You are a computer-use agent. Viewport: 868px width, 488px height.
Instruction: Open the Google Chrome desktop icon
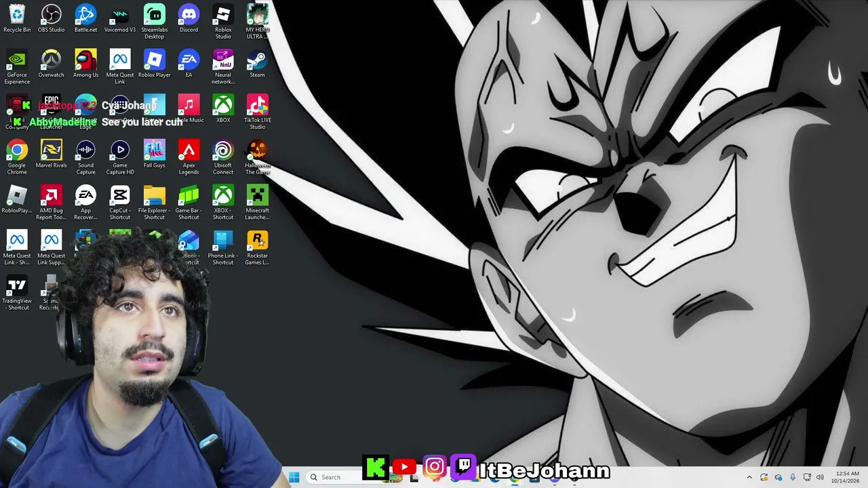[17, 157]
